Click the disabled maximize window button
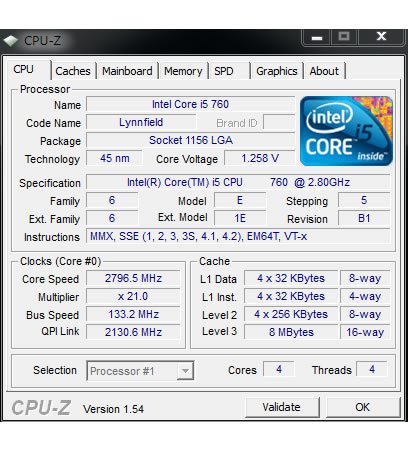This screenshot has width=408, height=450. [x=344, y=37]
